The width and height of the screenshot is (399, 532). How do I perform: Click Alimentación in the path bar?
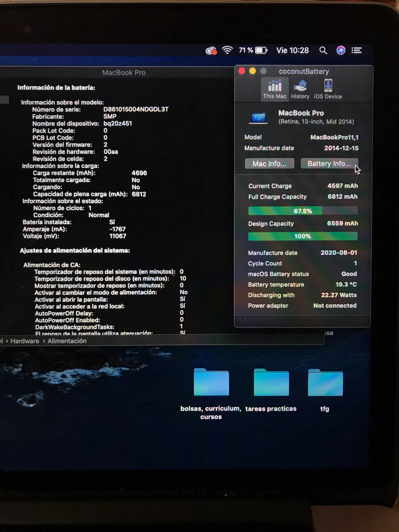(67, 341)
